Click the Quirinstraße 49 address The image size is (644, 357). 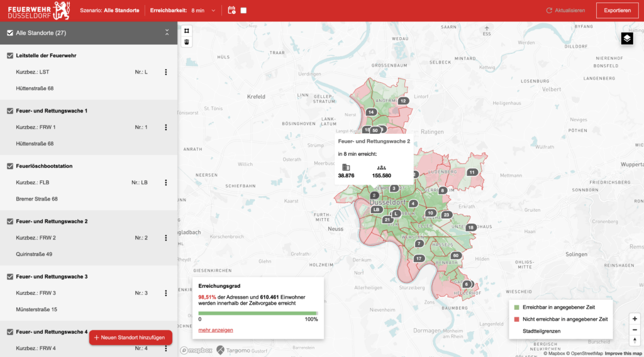click(34, 254)
